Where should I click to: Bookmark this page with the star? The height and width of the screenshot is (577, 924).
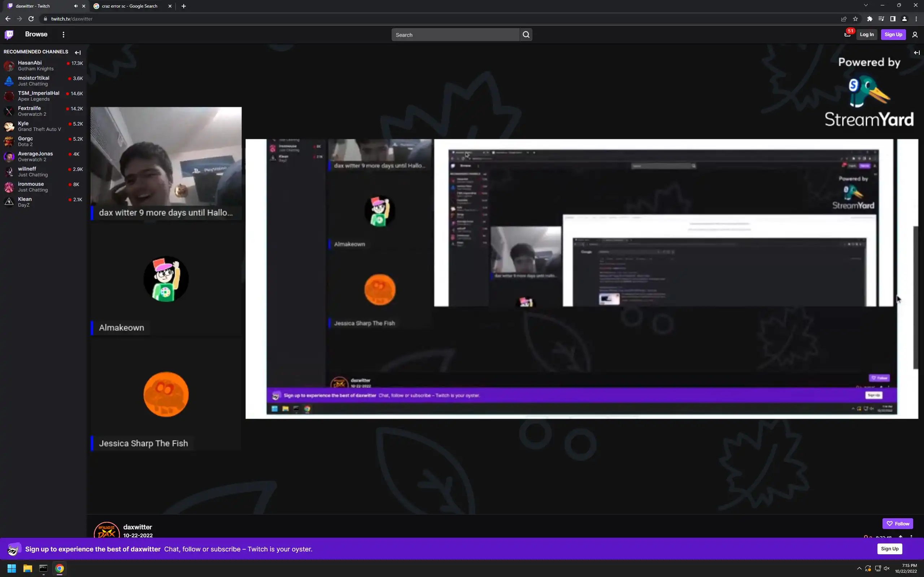pyautogui.click(x=855, y=19)
